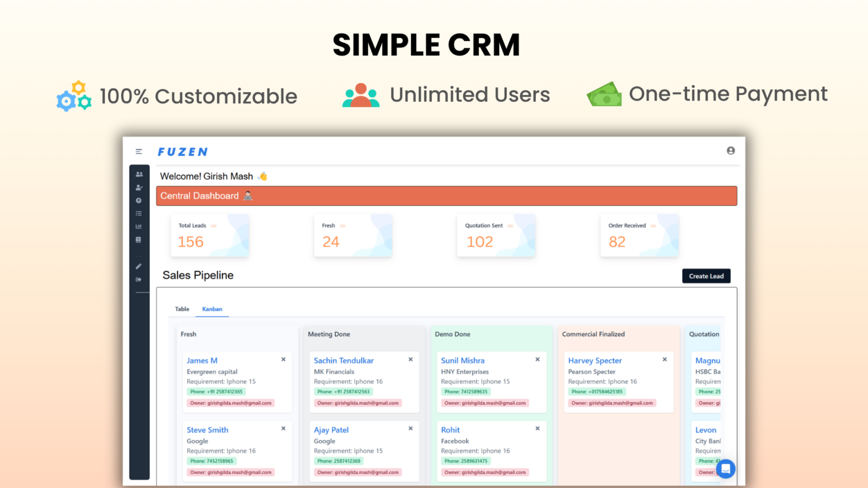The height and width of the screenshot is (488, 868).
Task: Close the Steve Smith lead card
Action: (284, 429)
